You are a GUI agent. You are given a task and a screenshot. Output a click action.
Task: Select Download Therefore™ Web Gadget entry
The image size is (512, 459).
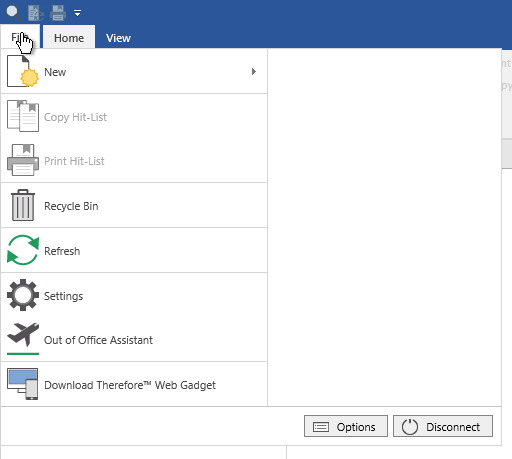pyautogui.click(x=130, y=385)
